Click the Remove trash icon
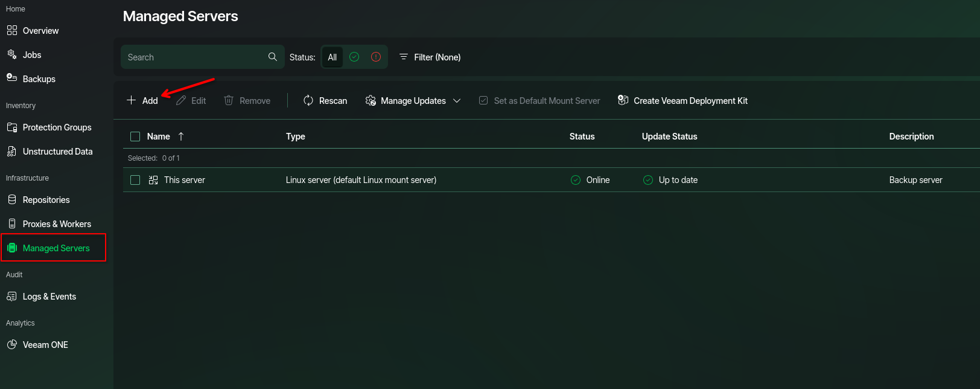Image resolution: width=980 pixels, height=389 pixels. tap(229, 100)
